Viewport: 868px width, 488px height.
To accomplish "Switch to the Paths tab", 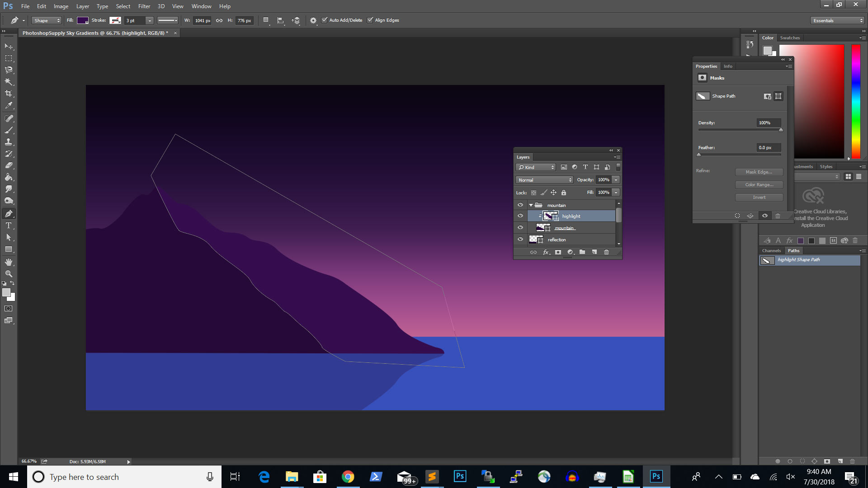I will pyautogui.click(x=793, y=250).
